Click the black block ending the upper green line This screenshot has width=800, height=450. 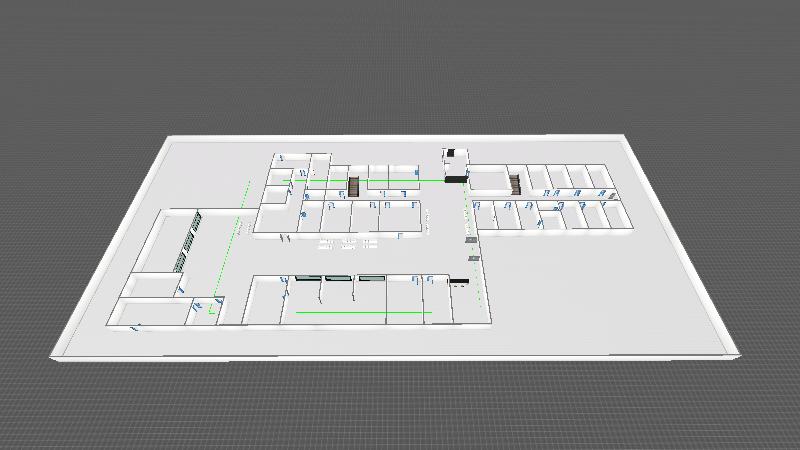point(455,179)
